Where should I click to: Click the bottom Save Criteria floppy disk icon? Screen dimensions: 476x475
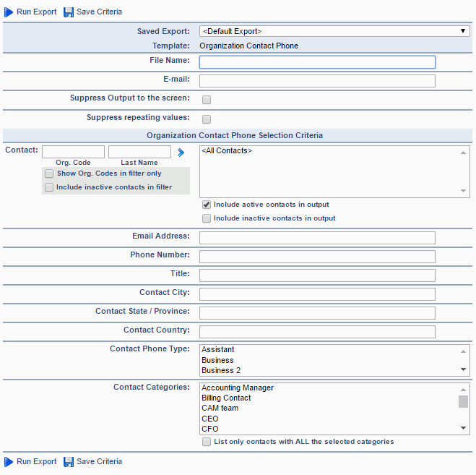pyautogui.click(x=69, y=462)
